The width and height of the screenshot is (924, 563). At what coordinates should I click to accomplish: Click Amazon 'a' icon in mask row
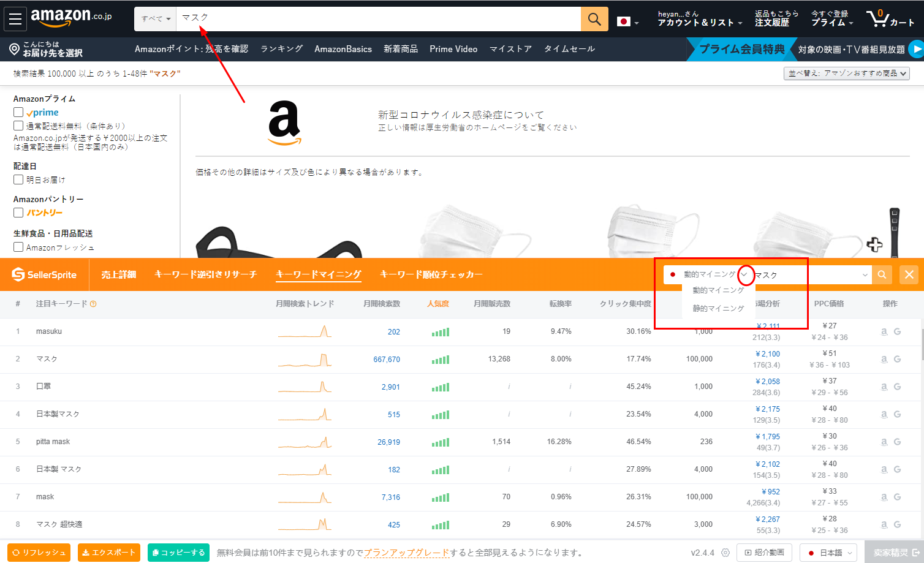tap(884, 497)
